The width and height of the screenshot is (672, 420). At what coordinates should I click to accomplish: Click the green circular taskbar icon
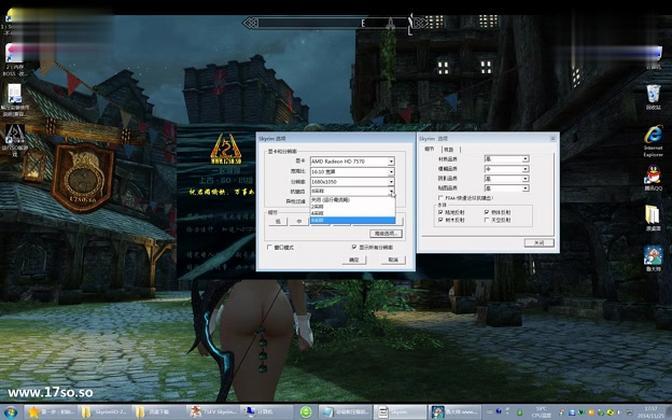coord(306,412)
